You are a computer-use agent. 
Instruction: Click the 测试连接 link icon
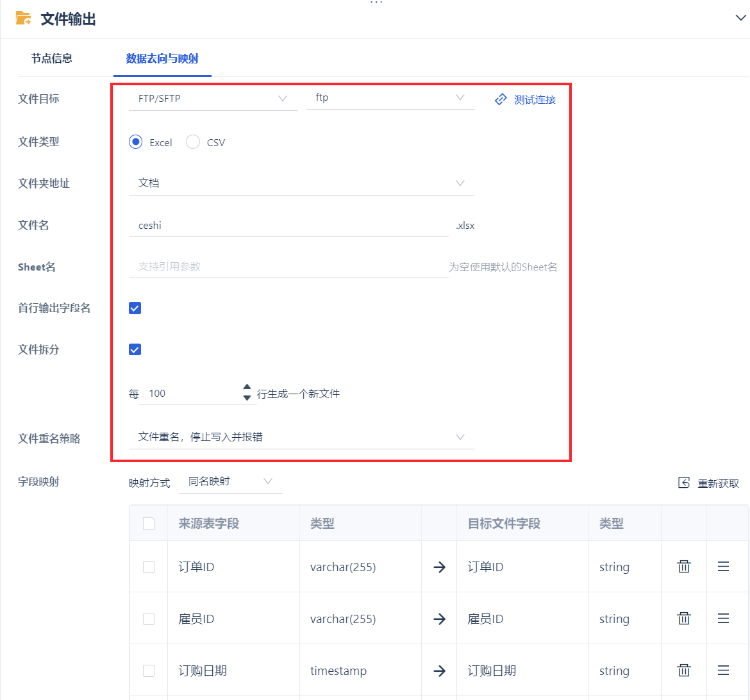click(501, 99)
